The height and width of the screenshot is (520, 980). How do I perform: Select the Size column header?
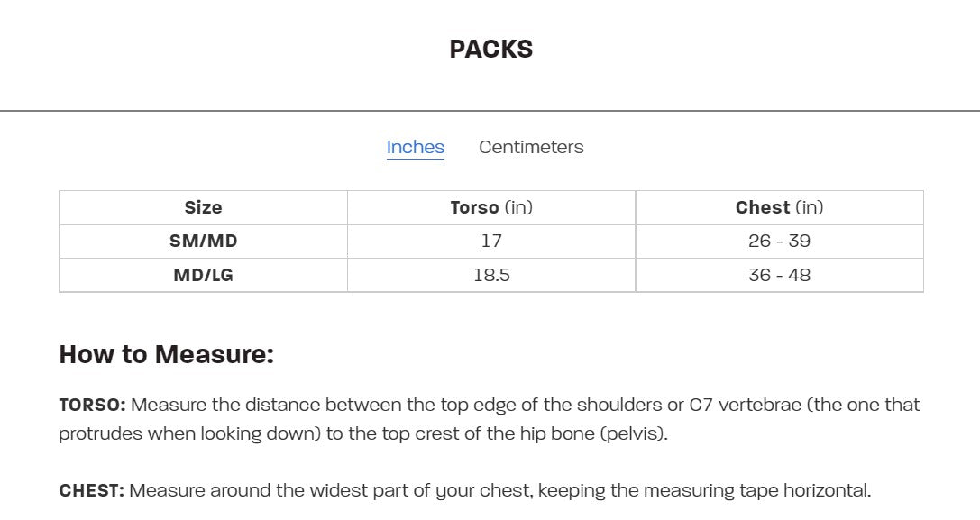click(203, 207)
